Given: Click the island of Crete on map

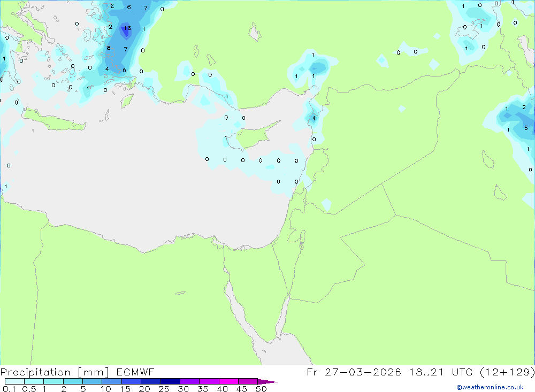Looking at the screenshot, I should click(53, 119).
